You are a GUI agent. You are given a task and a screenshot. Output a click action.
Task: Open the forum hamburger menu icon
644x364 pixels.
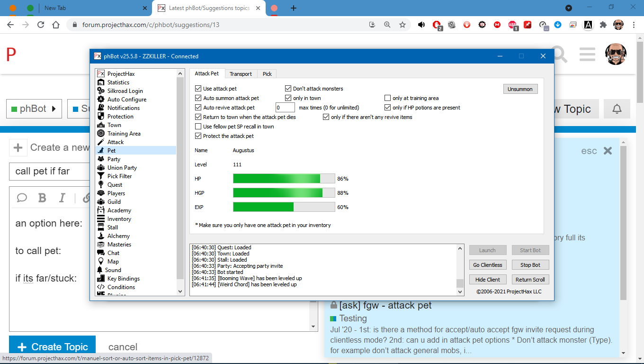click(587, 55)
